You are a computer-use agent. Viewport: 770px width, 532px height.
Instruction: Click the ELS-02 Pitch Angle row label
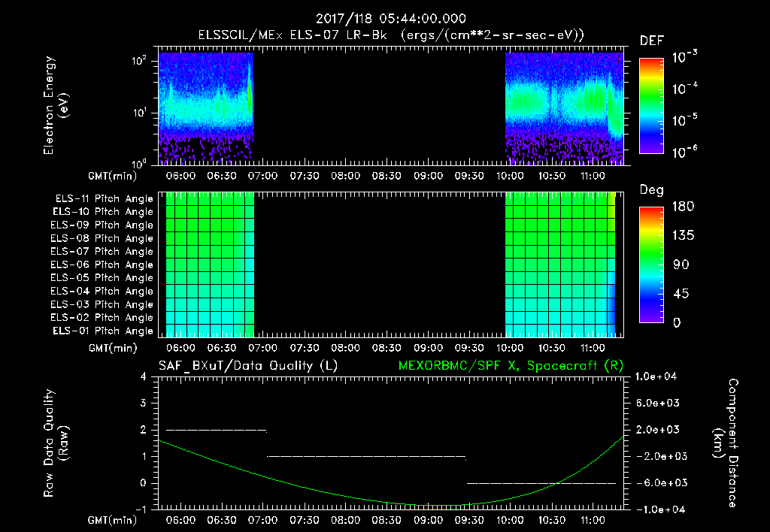102,318
